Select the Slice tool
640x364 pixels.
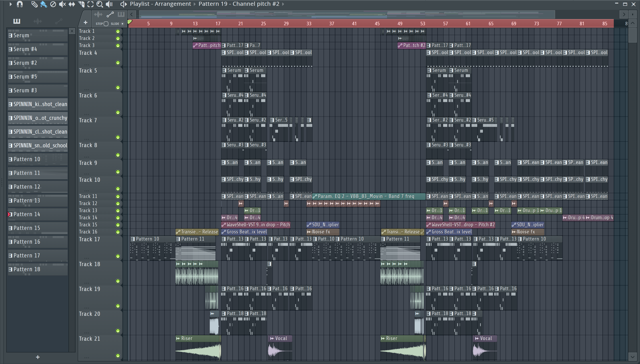81,4
